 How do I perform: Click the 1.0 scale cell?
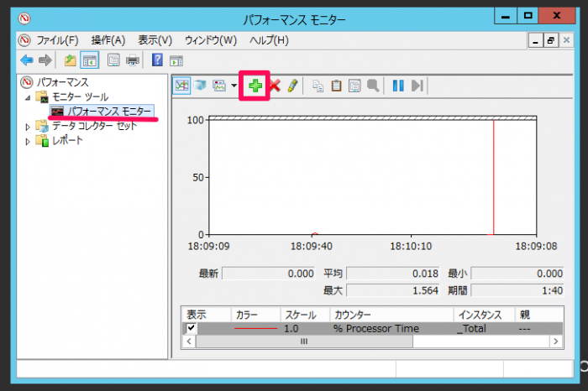point(291,328)
